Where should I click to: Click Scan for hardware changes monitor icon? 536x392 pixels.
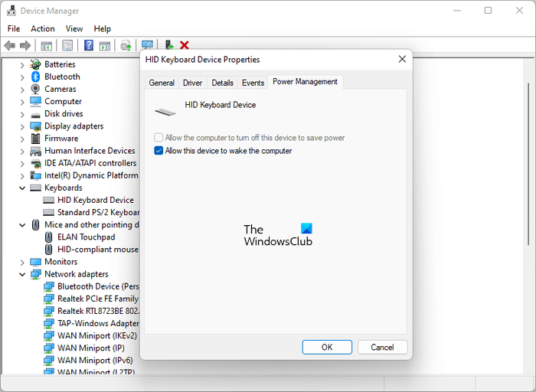(147, 44)
